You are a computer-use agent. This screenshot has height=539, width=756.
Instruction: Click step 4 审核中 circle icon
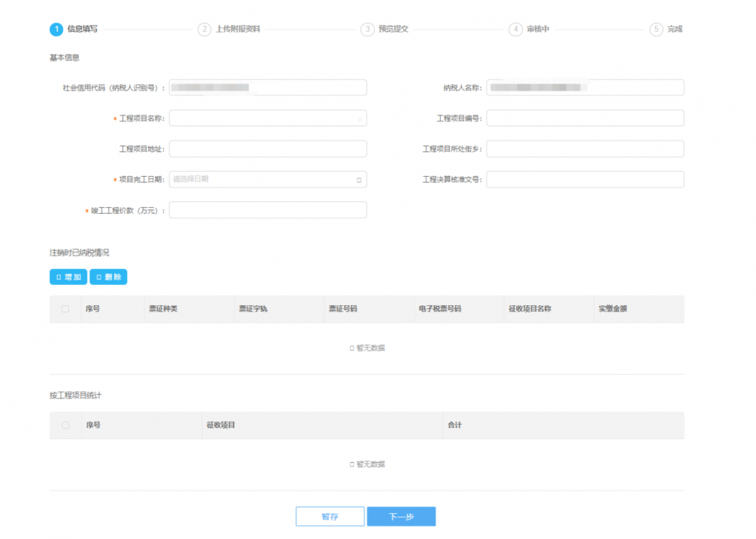[516, 29]
